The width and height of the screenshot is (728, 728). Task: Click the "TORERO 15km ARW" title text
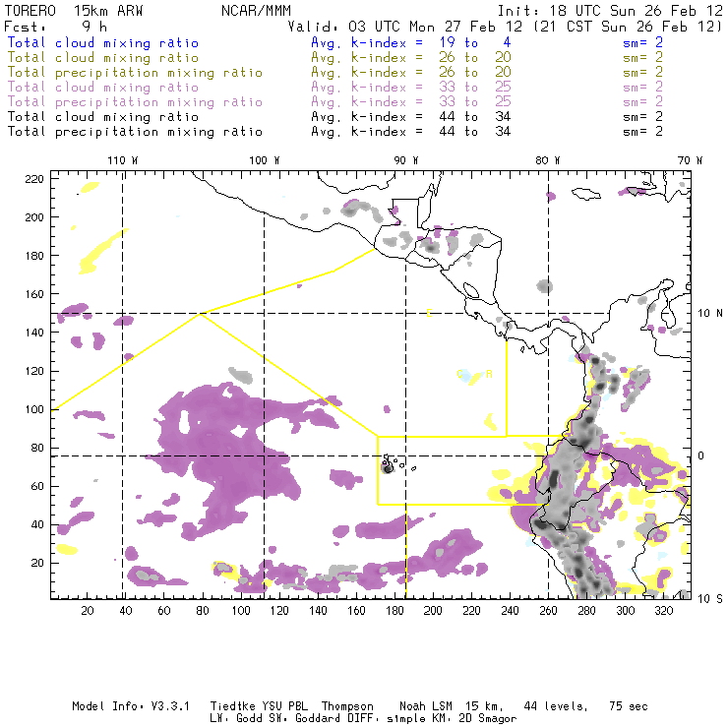(74, 11)
